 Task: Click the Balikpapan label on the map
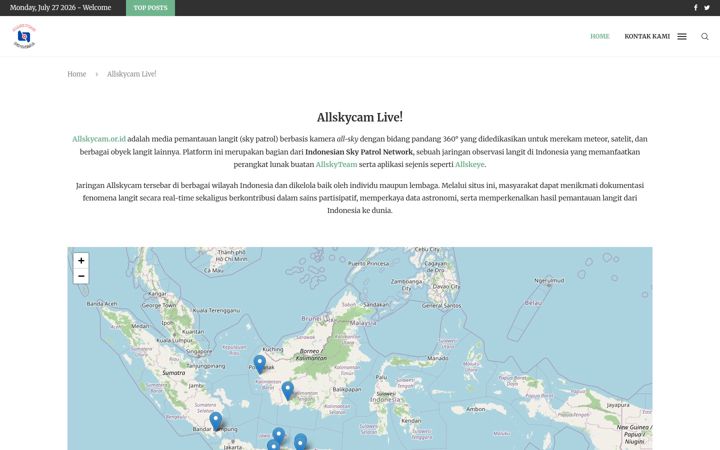tap(346, 389)
